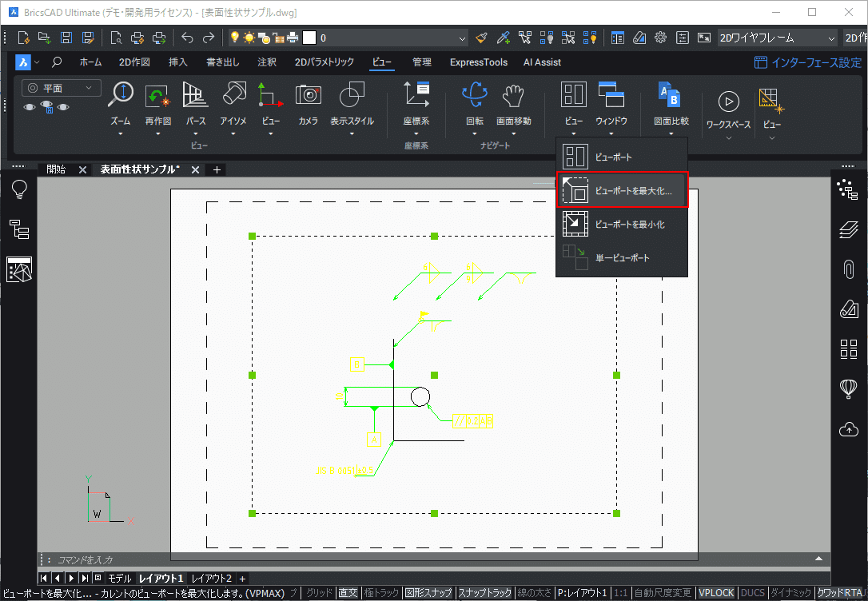Open Settings gear icon in top toolbar
Screen dimensions: 868x601
click(660, 38)
